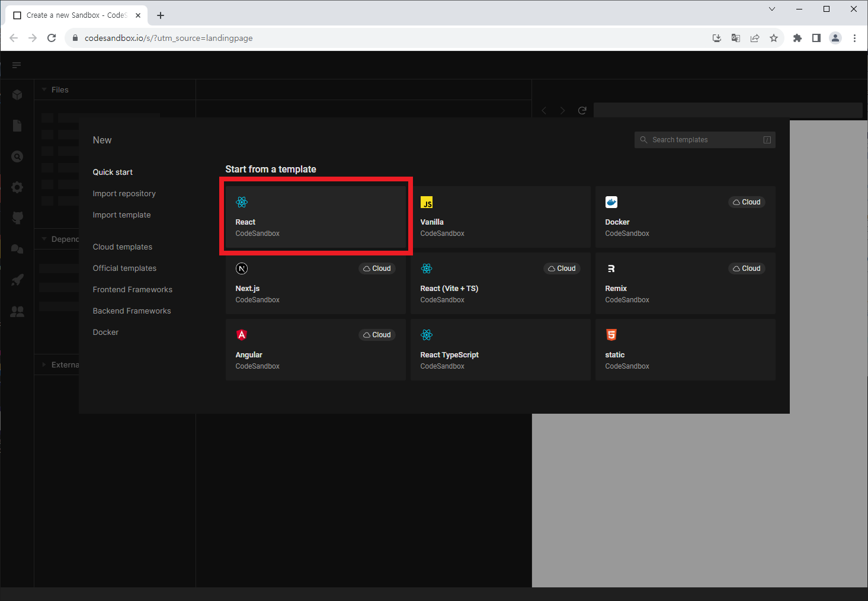Show Frontend Frameworks category

[132, 289]
